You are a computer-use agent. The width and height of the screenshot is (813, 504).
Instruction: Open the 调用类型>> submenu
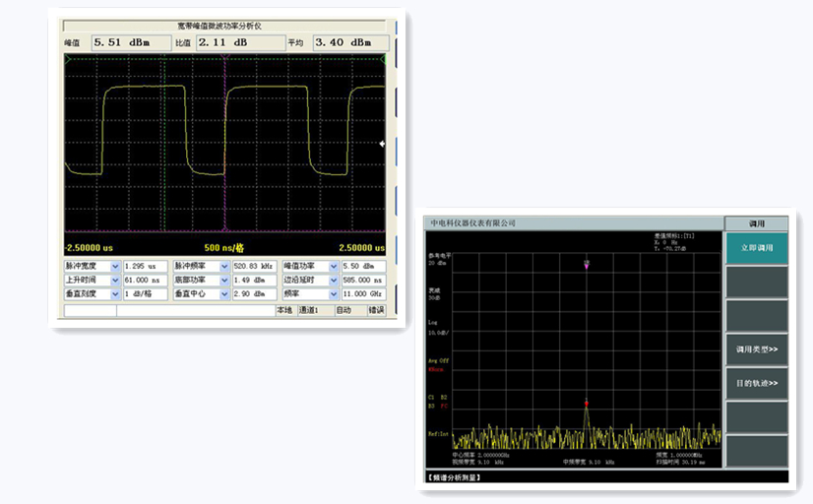pos(756,348)
